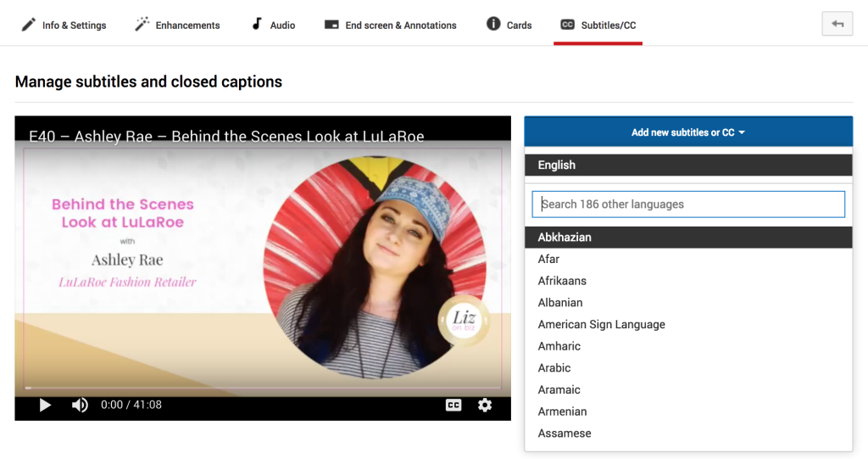Go to End screen & Annotations tab
The width and height of the screenshot is (868, 459).
(390, 25)
